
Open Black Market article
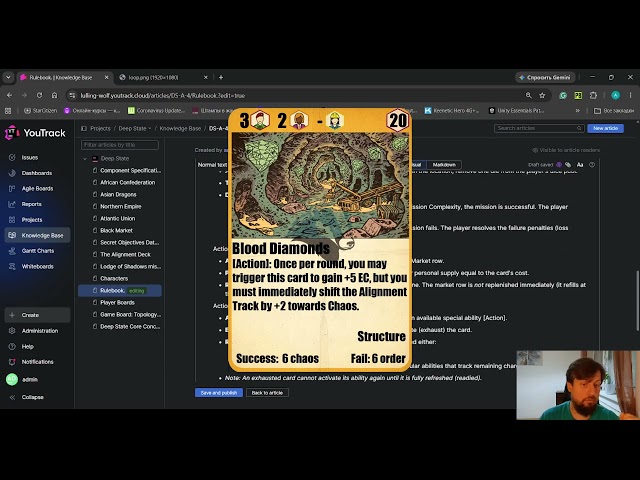click(116, 231)
